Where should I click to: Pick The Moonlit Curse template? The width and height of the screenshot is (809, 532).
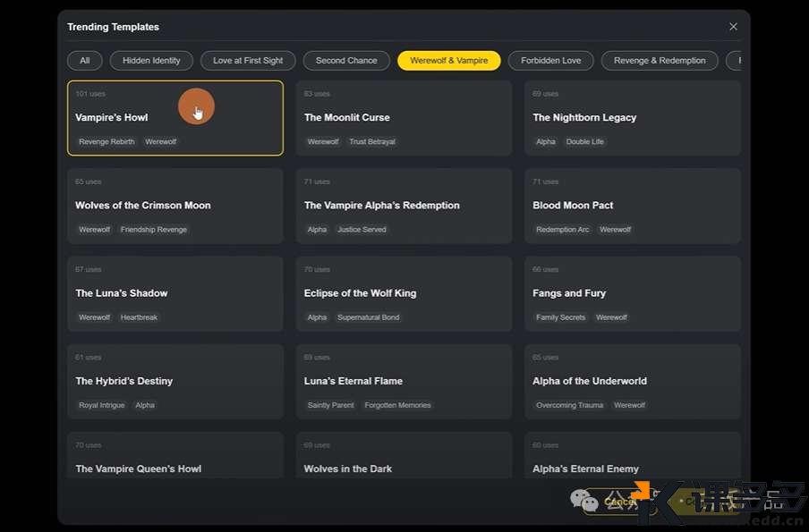click(x=404, y=118)
